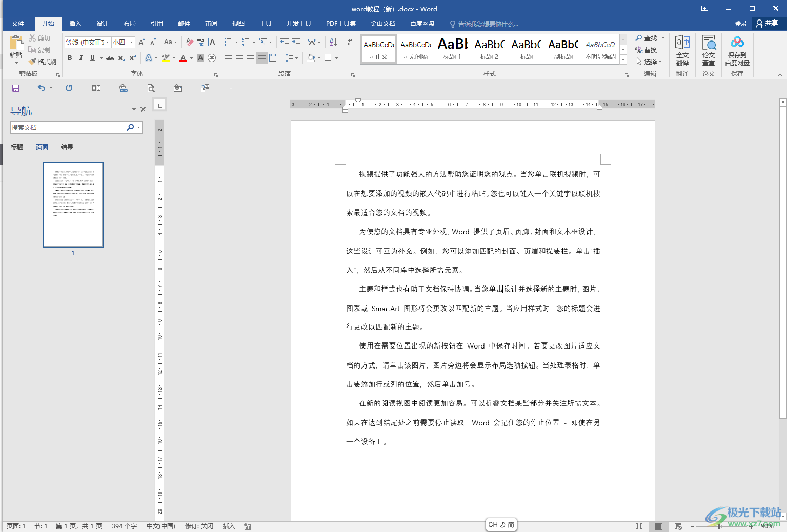Click the enclosed character (字) icon
The image size is (787, 532).
212,58
